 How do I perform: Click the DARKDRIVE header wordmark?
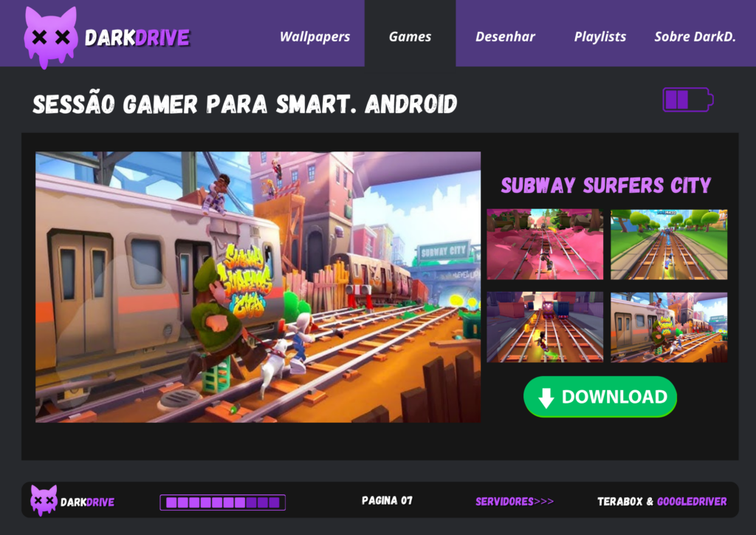[x=137, y=38]
